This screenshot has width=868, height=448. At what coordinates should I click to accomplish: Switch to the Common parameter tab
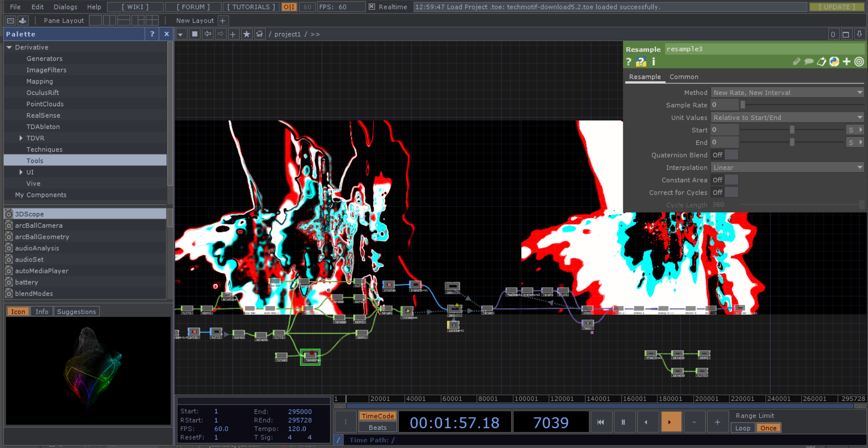(x=684, y=77)
